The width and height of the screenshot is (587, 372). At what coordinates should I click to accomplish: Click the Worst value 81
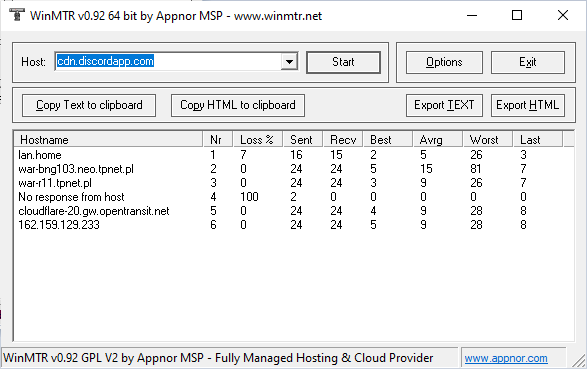(x=476, y=169)
